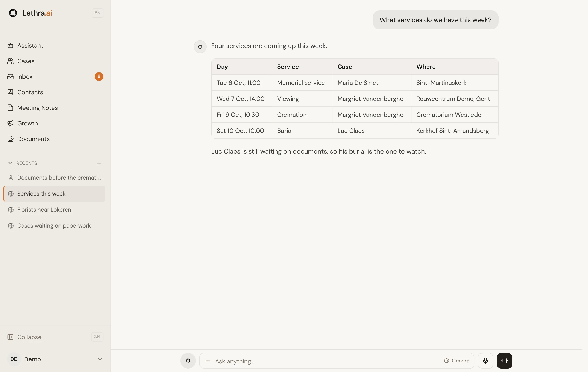Viewport: 588px width, 372px height.
Task: Go to Cases in sidebar
Action: click(x=55, y=61)
